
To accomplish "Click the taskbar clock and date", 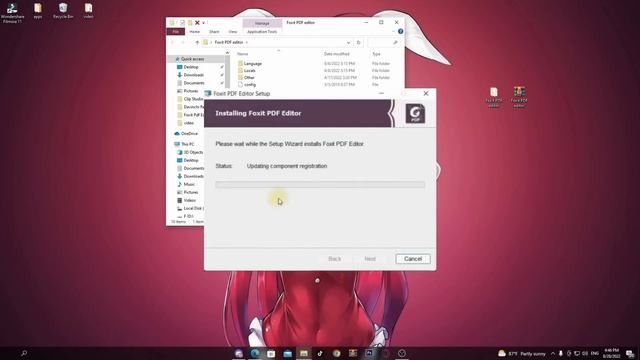I will 611,353.
